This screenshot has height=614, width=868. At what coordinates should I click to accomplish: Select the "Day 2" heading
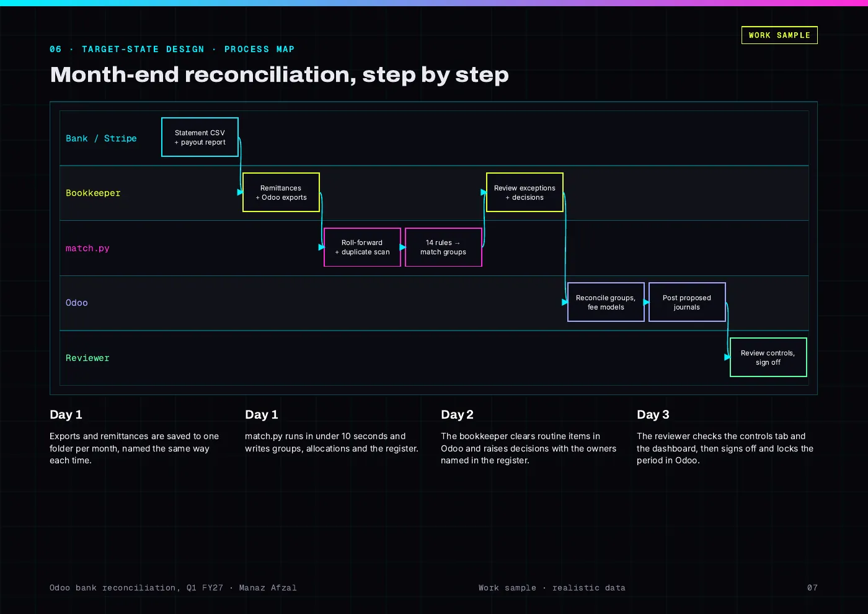tap(457, 414)
